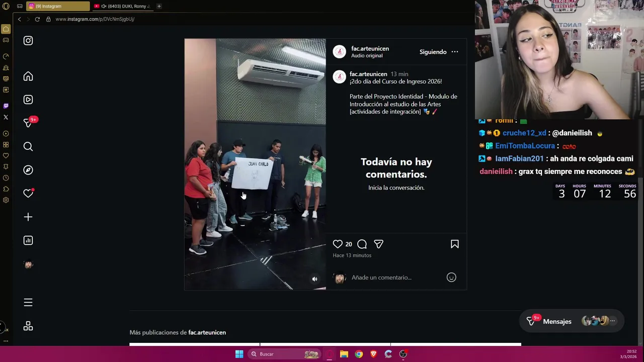The height and width of the screenshot is (362, 644).
Task: Reload the Instagram page
Action: coord(37,19)
